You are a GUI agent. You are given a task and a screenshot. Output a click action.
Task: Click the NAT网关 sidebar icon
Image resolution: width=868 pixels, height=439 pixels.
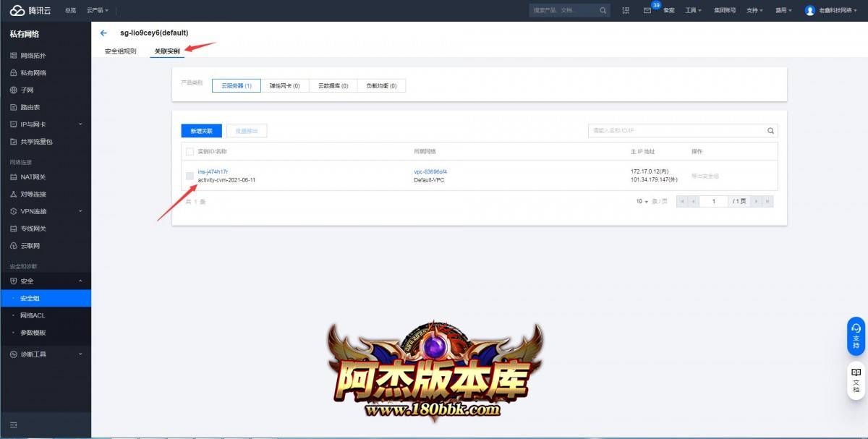coord(13,177)
